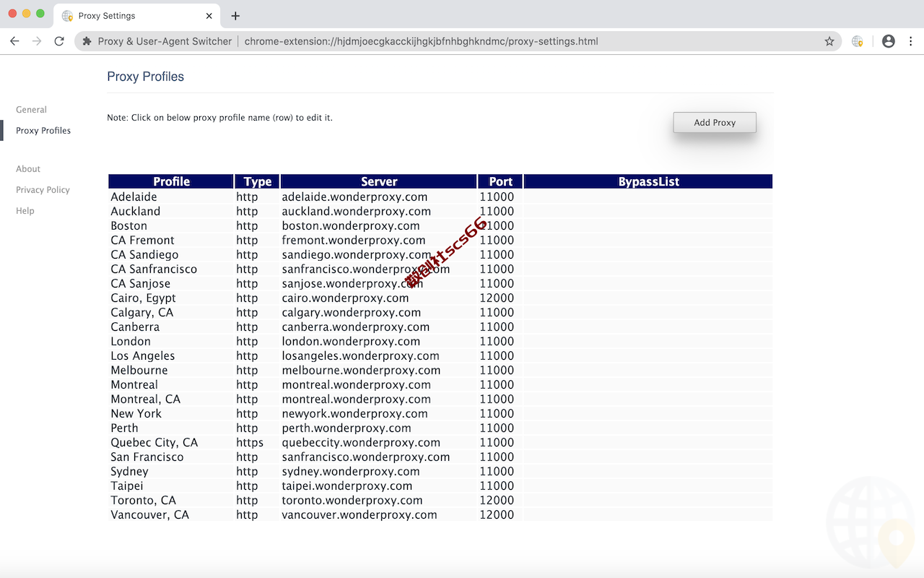Edit the Toronto, CA proxy profile
Image resolution: width=924 pixels, height=578 pixels.
click(x=440, y=500)
